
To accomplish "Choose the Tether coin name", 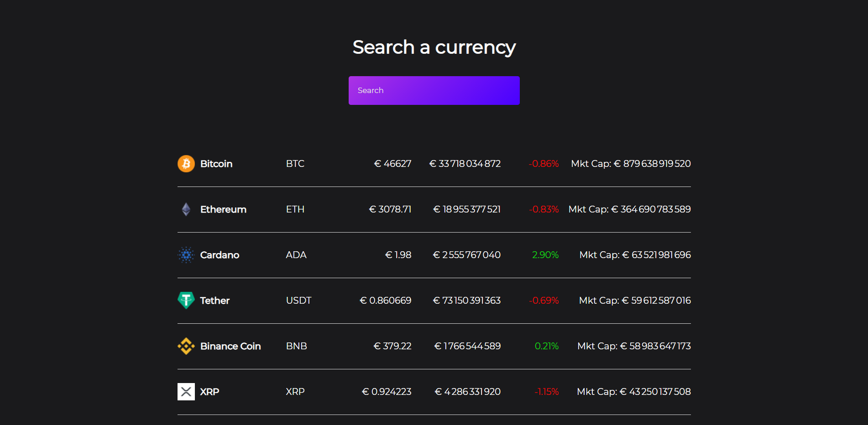I will [x=215, y=301].
